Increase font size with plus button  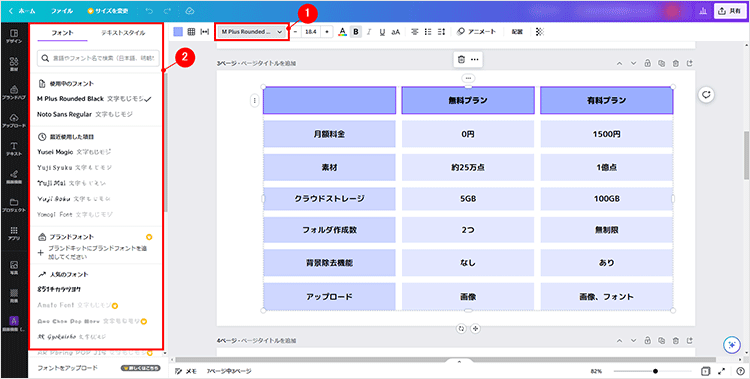[x=327, y=32]
